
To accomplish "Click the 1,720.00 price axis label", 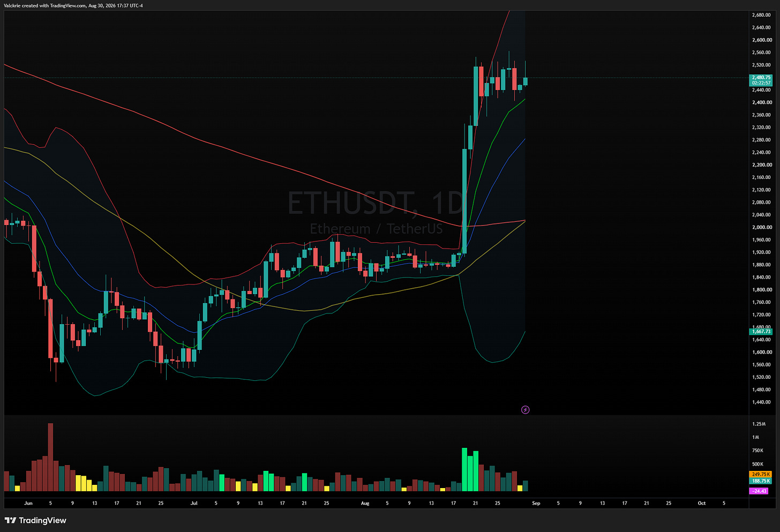I will point(761,315).
